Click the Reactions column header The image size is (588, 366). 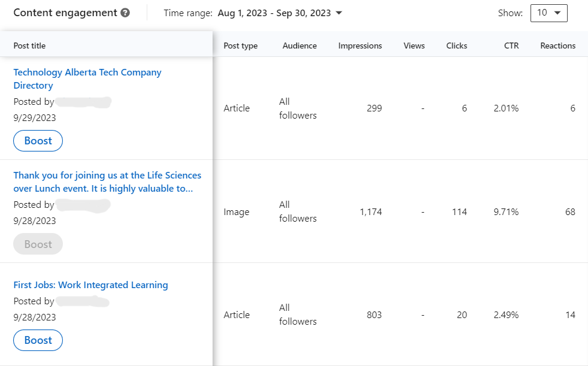click(557, 46)
